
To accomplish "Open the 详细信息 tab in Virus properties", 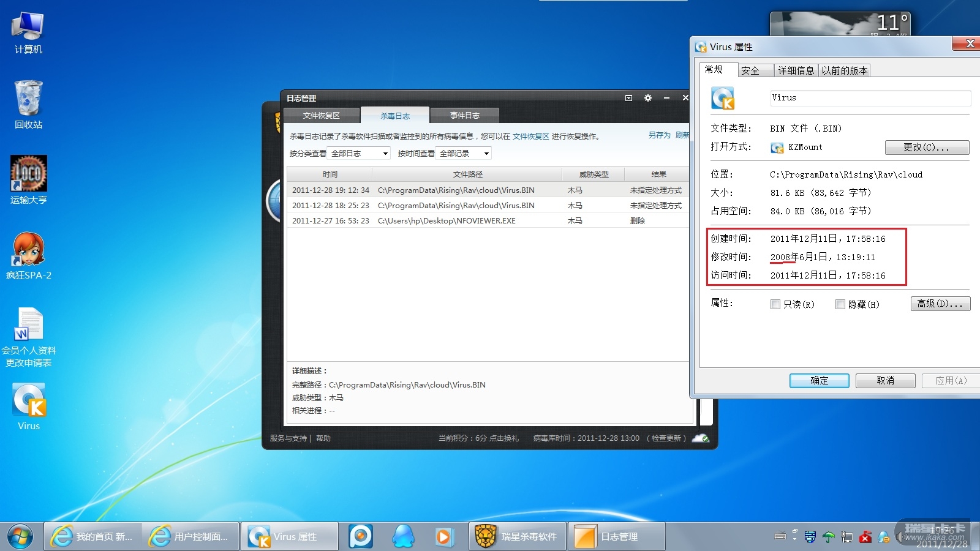I will (x=796, y=71).
